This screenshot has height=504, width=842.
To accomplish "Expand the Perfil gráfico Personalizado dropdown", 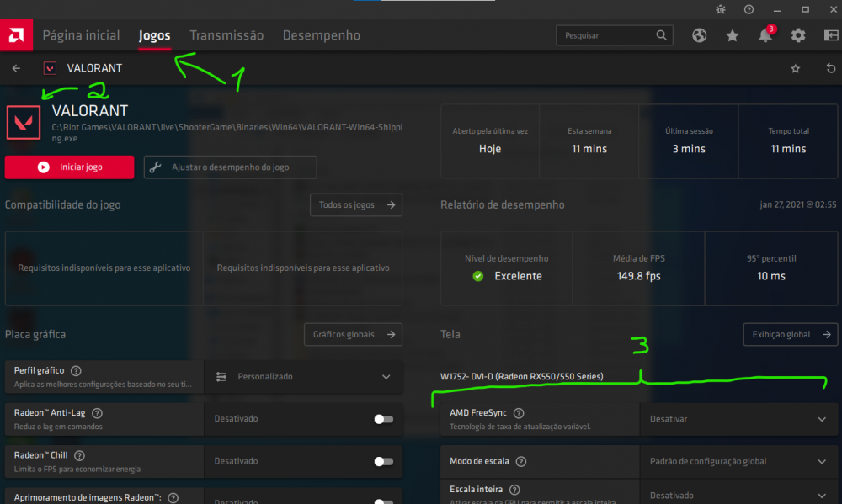I will coord(303,377).
